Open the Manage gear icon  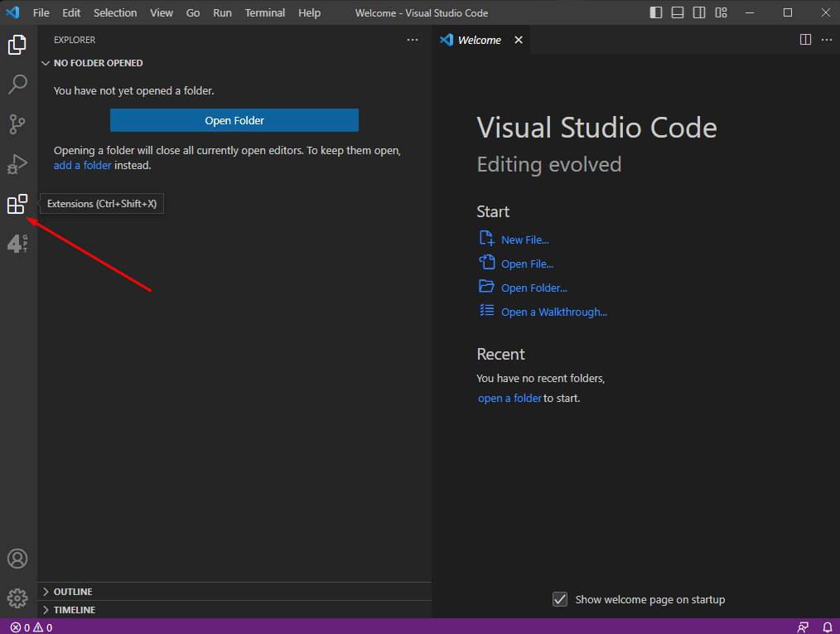(x=17, y=598)
